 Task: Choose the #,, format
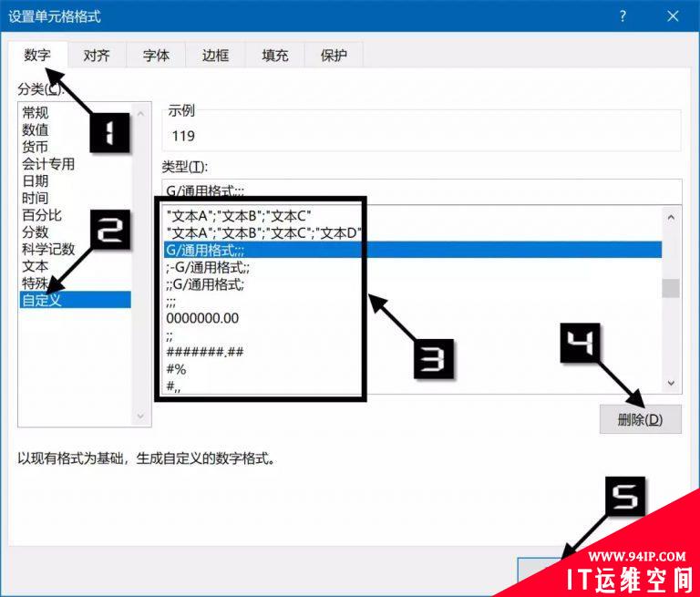pos(413,386)
